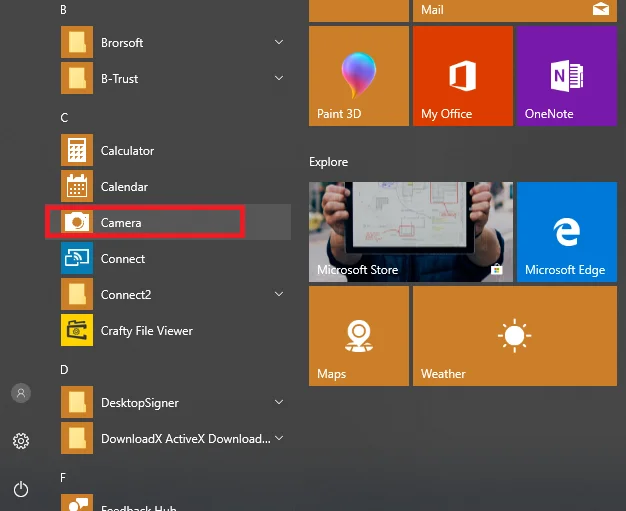Click the Crafty File Viewer label
The height and width of the screenshot is (511, 626).
coord(147,331)
